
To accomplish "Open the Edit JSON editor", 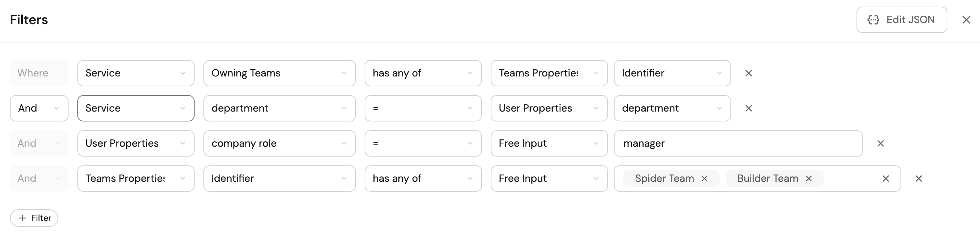I will (x=901, y=20).
